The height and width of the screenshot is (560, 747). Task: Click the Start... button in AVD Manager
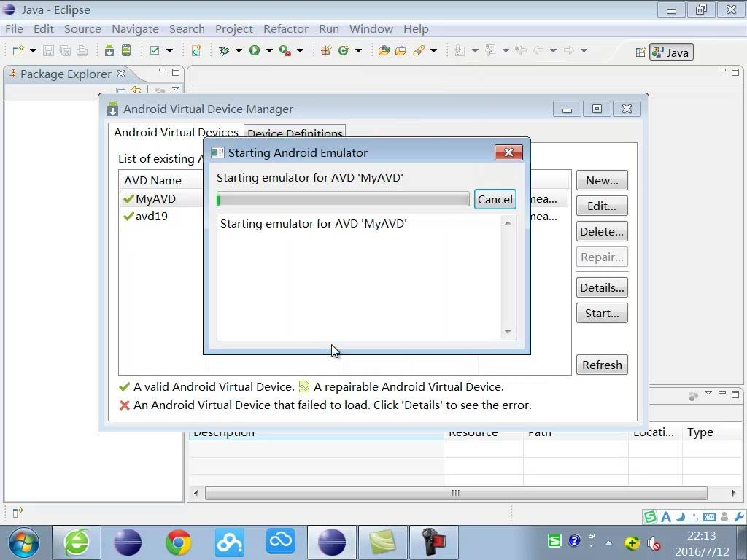point(602,314)
